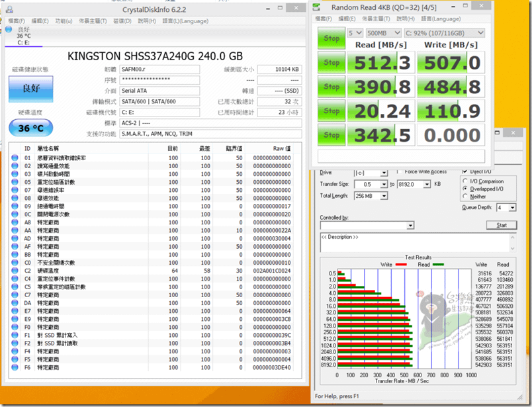Click status icon for SMART attribute 05
This screenshot has width=532, height=407.
click(x=15, y=182)
